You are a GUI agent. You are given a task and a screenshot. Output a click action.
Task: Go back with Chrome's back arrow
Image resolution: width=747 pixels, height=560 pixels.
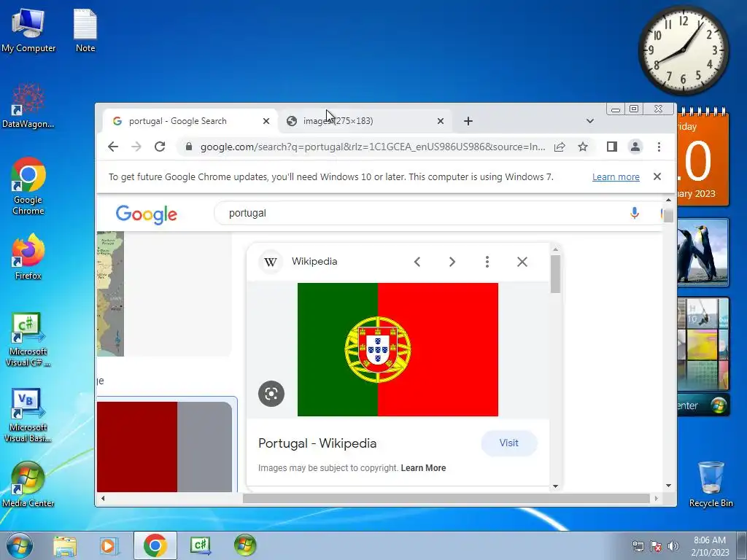(x=113, y=147)
